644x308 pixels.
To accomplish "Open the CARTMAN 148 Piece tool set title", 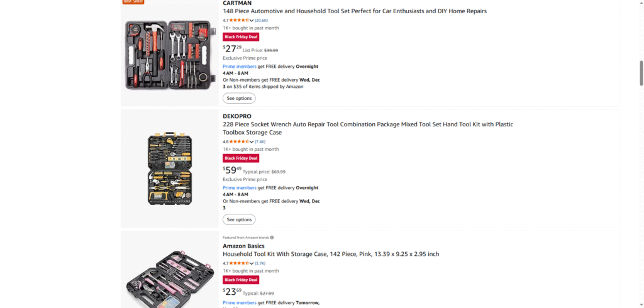I will point(354,11).
